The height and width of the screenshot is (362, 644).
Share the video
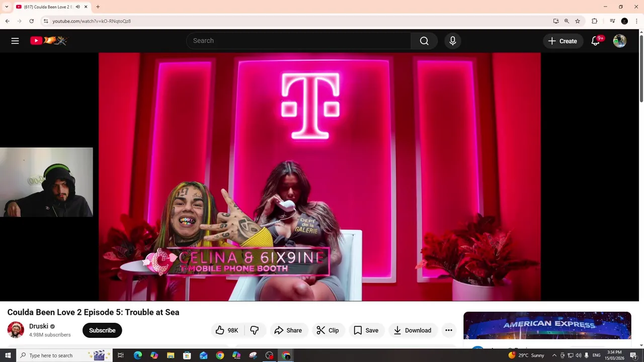(x=288, y=330)
